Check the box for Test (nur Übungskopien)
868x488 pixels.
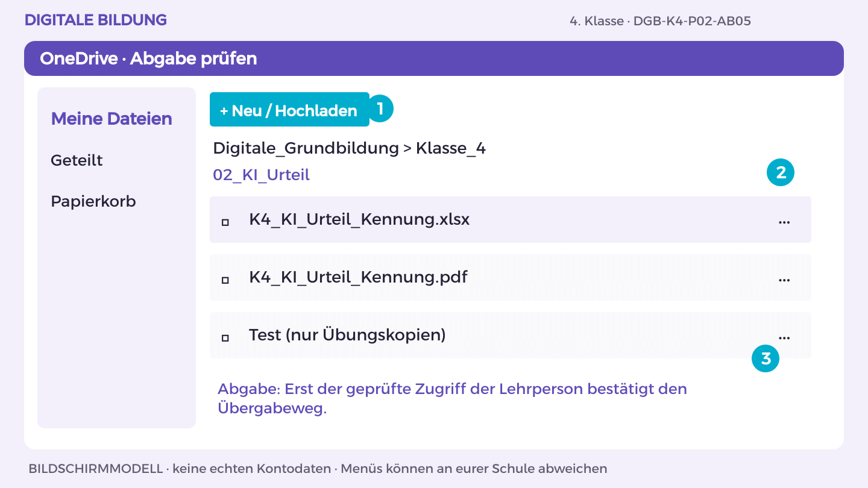pyautogui.click(x=225, y=338)
